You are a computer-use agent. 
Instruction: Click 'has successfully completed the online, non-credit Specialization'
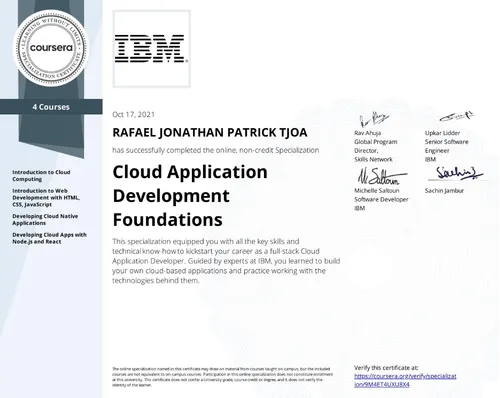(x=216, y=150)
